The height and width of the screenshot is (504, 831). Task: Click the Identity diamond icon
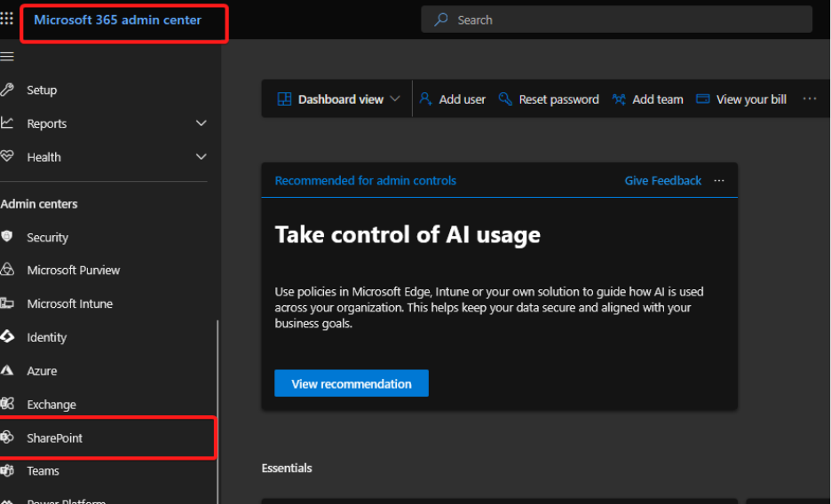(7, 337)
